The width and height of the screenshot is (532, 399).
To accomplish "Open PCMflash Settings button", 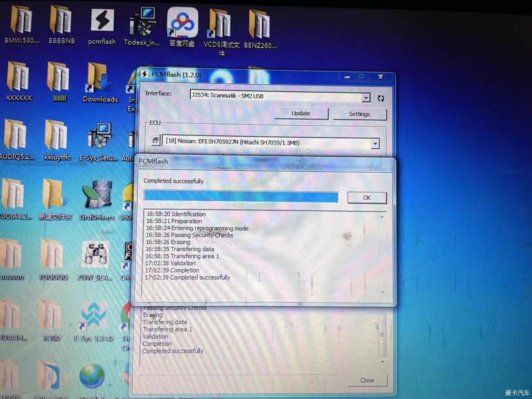I will coord(359,114).
